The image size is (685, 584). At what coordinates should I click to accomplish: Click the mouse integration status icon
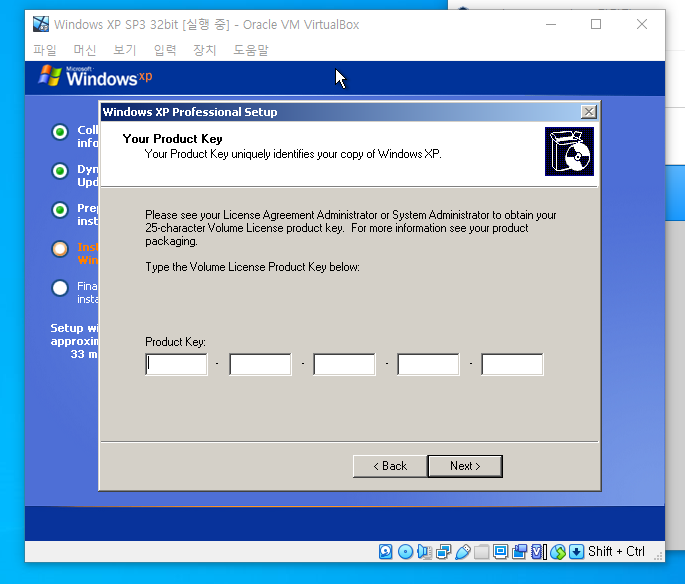tap(558, 552)
